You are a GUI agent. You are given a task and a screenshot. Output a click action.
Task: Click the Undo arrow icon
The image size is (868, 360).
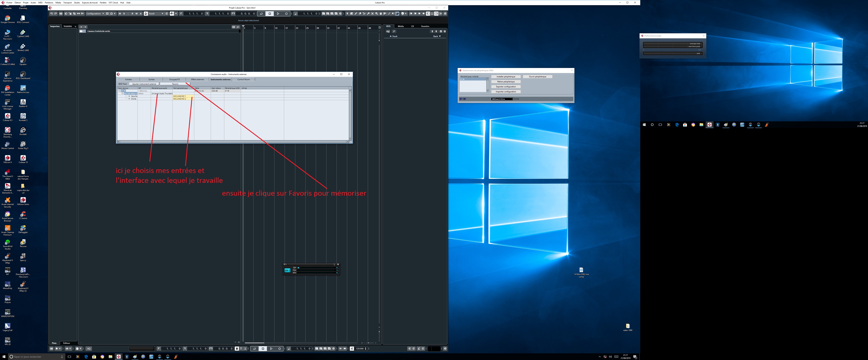[52, 13]
